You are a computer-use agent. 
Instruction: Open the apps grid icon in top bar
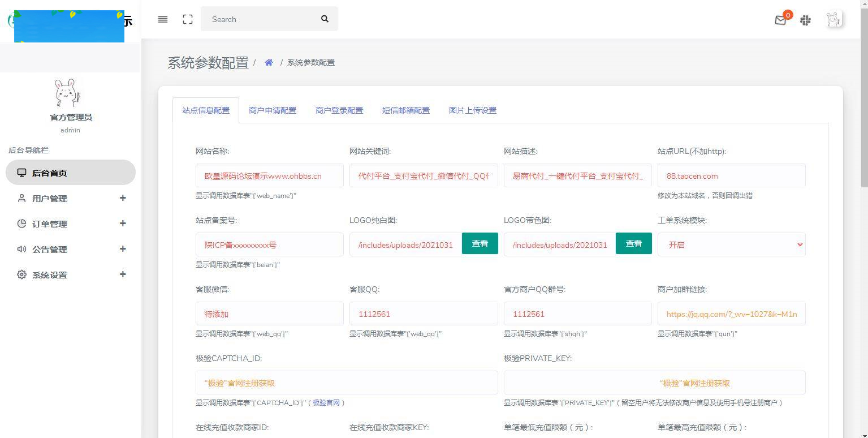coord(805,20)
